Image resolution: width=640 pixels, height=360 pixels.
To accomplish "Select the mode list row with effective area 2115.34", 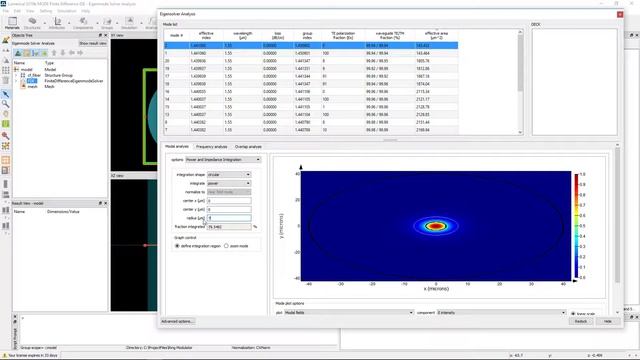I will point(311,91).
